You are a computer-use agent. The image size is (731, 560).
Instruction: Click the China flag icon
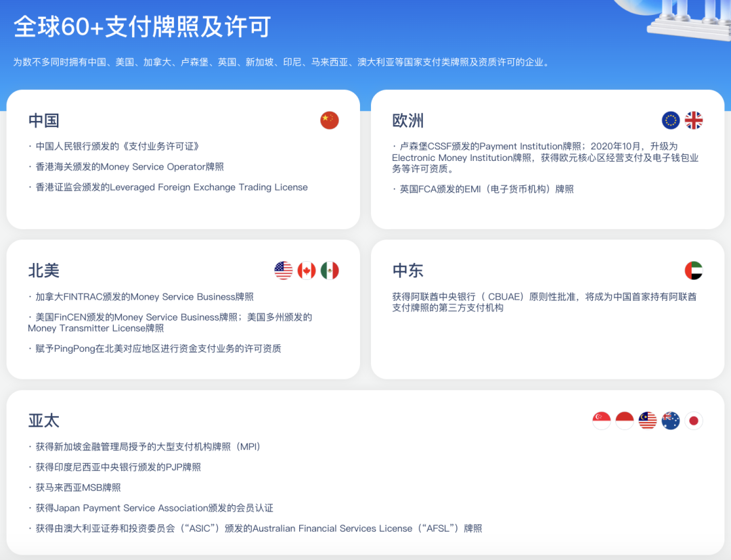pyautogui.click(x=330, y=120)
